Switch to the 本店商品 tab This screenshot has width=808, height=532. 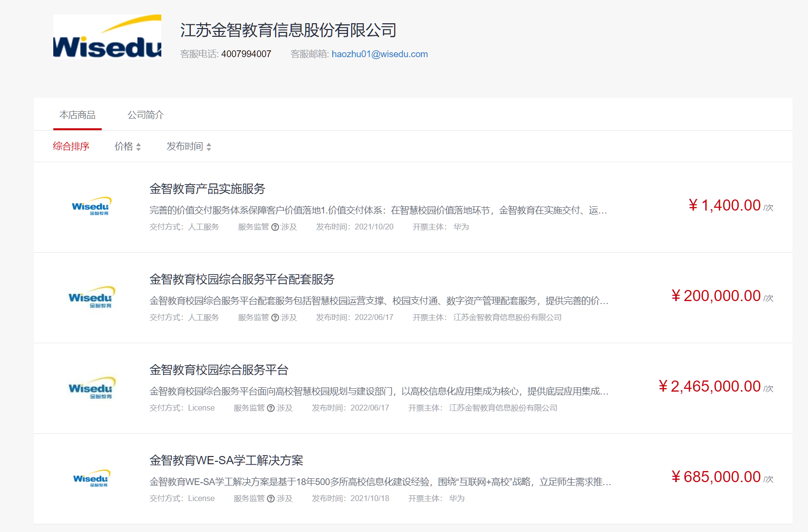click(x=78, y=115)
